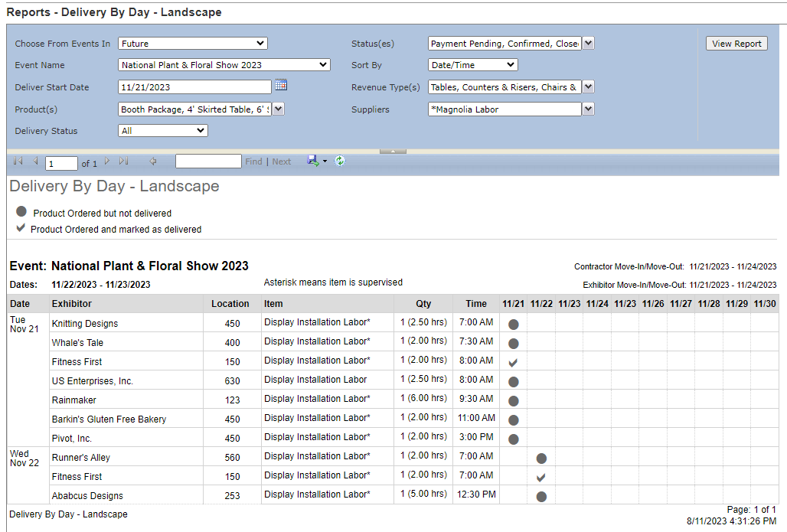Viewport: 787px width, 532px height.
Task: Expand the Status(es) multi-select list
Action: 587,44
